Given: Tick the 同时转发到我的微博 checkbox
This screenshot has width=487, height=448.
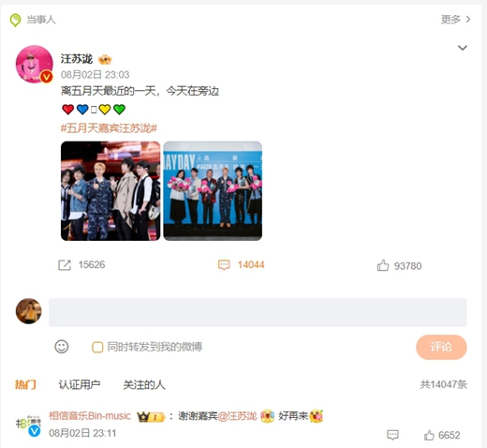Looking at the screenshot, I should coord(97,347).
